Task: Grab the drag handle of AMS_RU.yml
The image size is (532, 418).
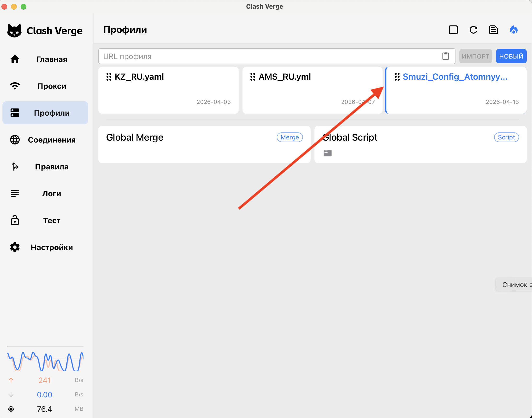Action: pos(253,77)
